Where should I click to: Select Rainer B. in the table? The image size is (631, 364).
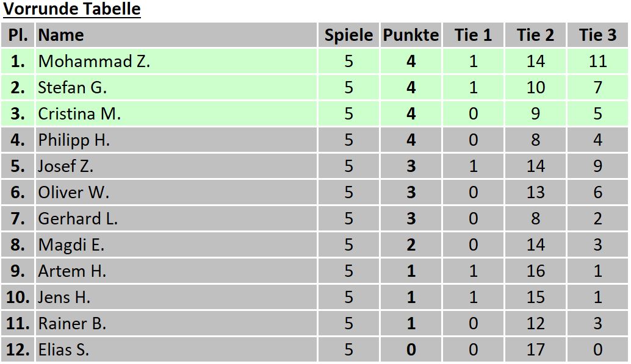click(x=72, y=324)
